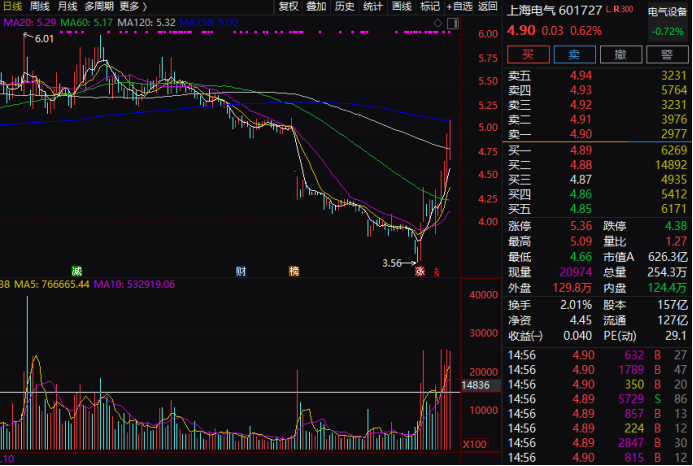Image resolution: width=693 pixels, height=466 pixels.
Task: Click the R badge beside stock code
Action: pyautogui.click(x=617, y=8)
